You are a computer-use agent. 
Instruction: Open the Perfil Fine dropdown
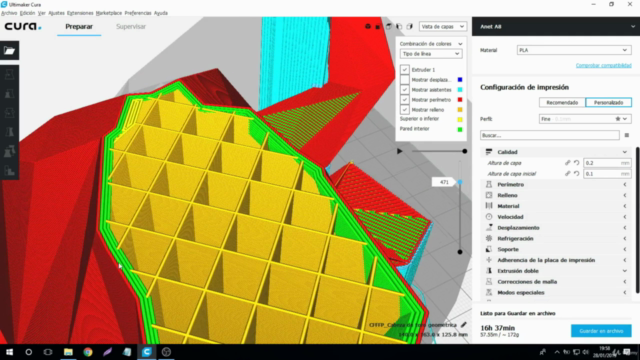[x=585, y=119]
